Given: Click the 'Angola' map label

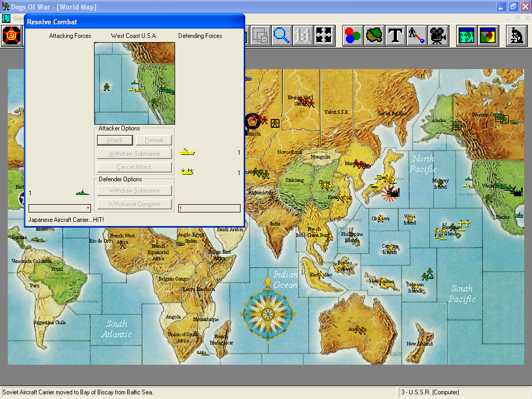Looking at the screenshot, I should point(173,317).
